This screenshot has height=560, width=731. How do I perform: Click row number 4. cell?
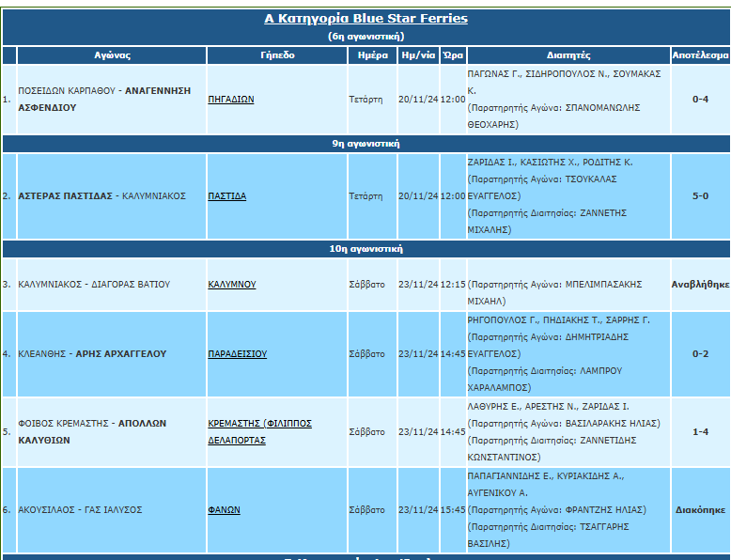pos(9,354)
